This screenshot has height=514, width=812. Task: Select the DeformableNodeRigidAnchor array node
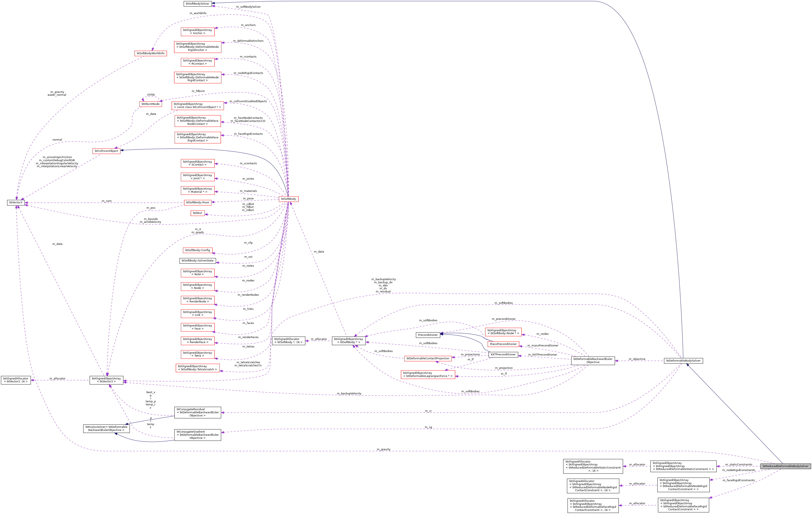[x=198, y=47]
